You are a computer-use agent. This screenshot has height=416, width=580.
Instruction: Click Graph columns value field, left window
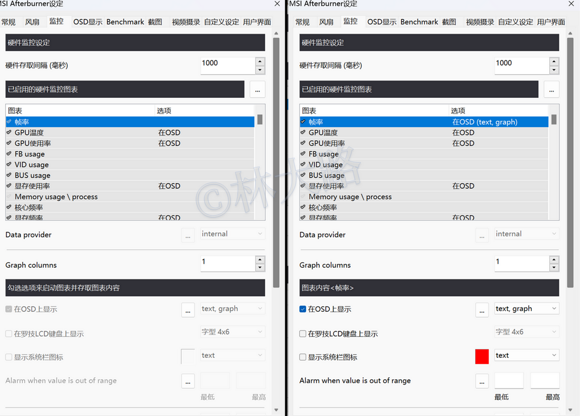228,264
